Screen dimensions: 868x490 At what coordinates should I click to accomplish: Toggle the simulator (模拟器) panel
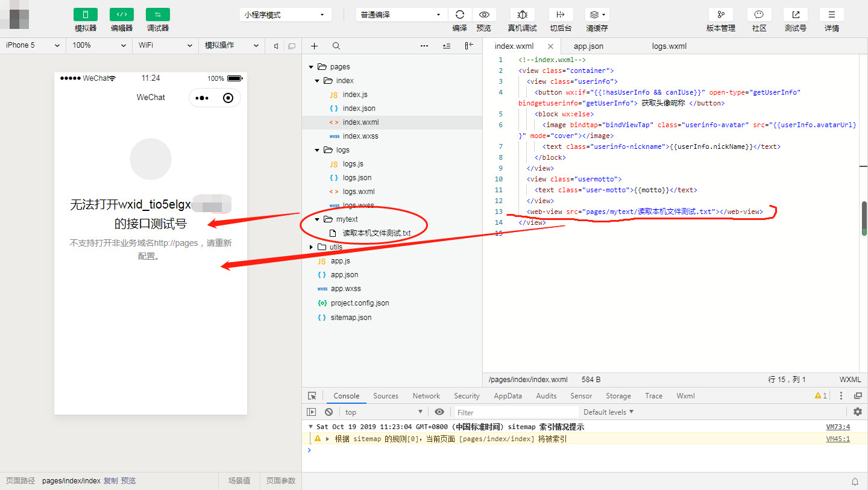click(x=85, y=15)
